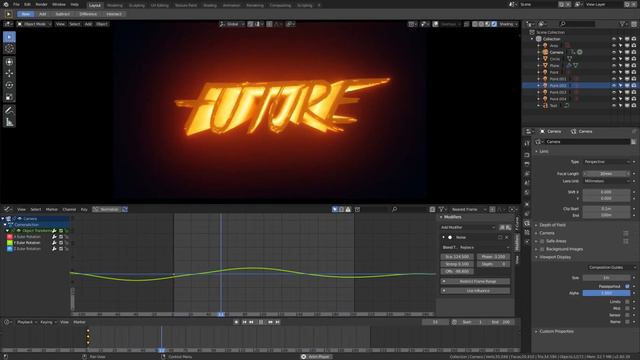640x360 pixels.
Task: Click the Focal Length value field
Action: [607, 174]
